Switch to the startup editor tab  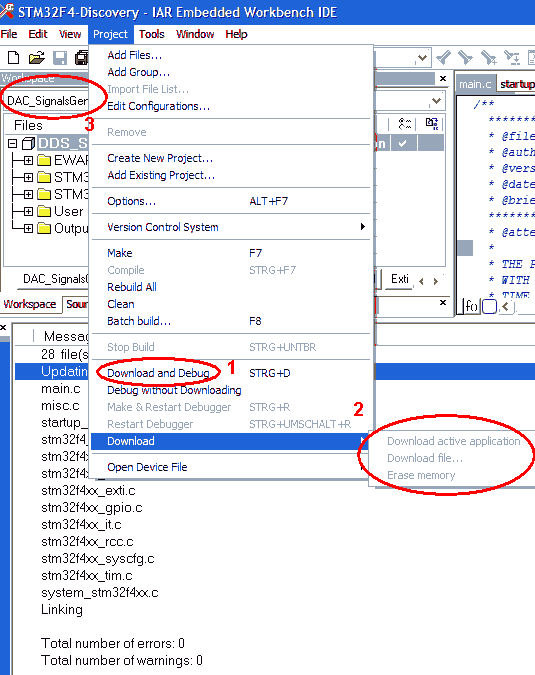coord(516,84)
